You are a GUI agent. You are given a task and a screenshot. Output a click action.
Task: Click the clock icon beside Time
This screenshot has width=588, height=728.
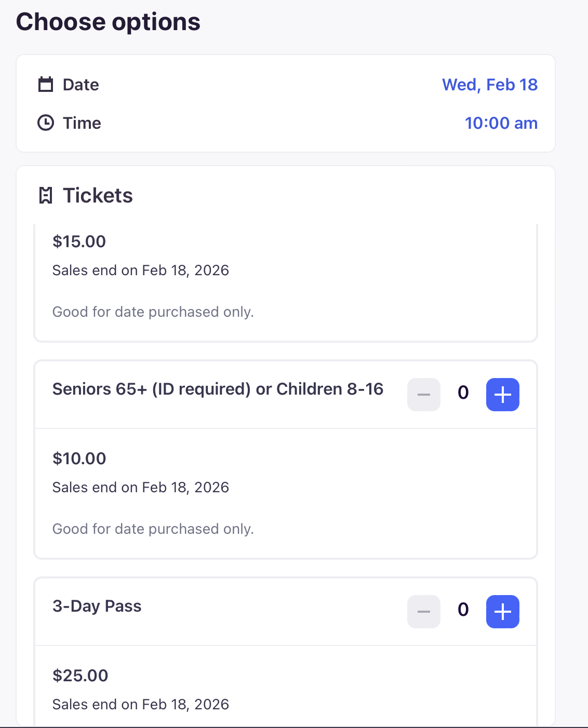pos(46,123)
